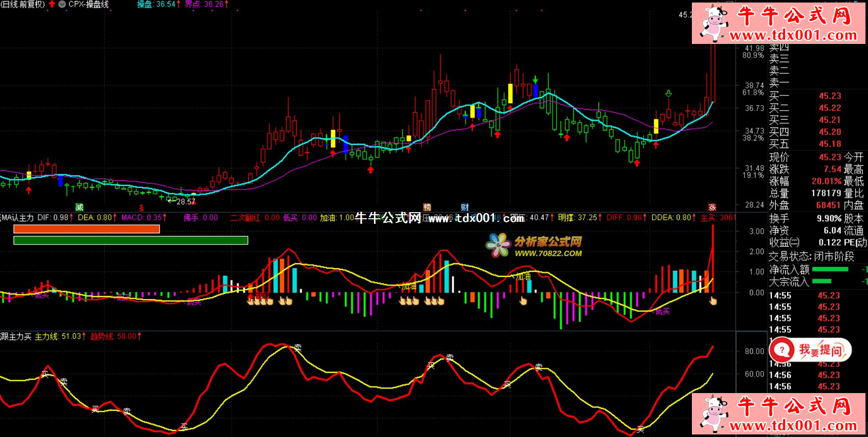
Task: Click the red up arrow beside 前复权
Action: pyautogui.click(x=52, y=4)
